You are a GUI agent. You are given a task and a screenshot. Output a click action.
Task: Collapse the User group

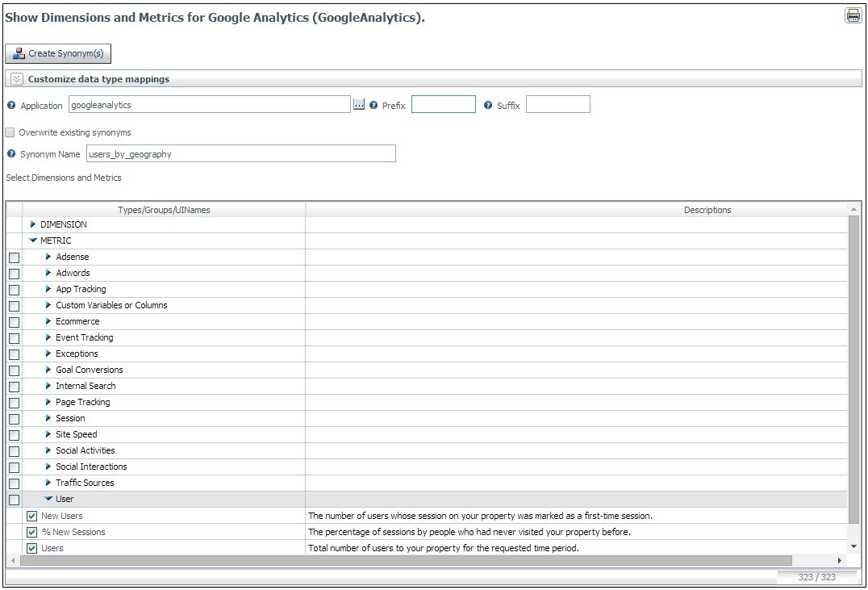(x=48, y=499)
